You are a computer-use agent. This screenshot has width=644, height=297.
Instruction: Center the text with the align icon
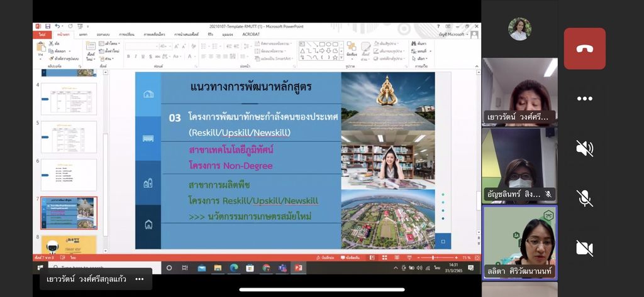point(211,57)
